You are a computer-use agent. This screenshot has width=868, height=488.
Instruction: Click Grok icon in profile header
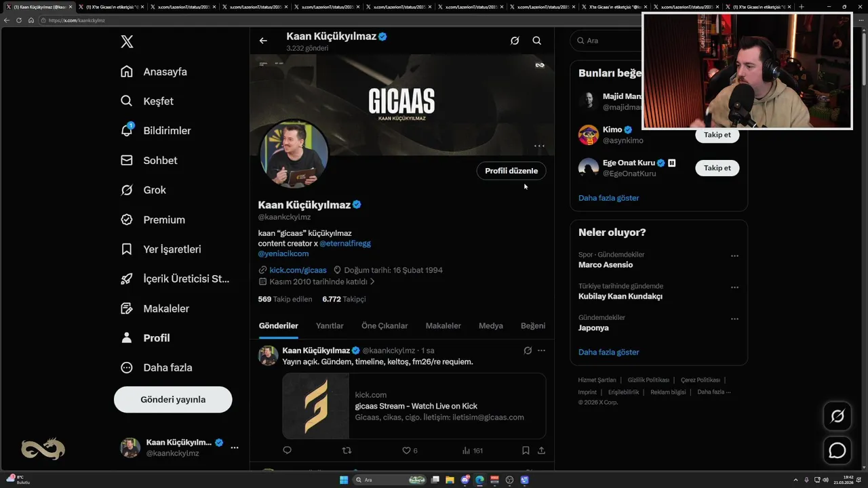[515, 41]
